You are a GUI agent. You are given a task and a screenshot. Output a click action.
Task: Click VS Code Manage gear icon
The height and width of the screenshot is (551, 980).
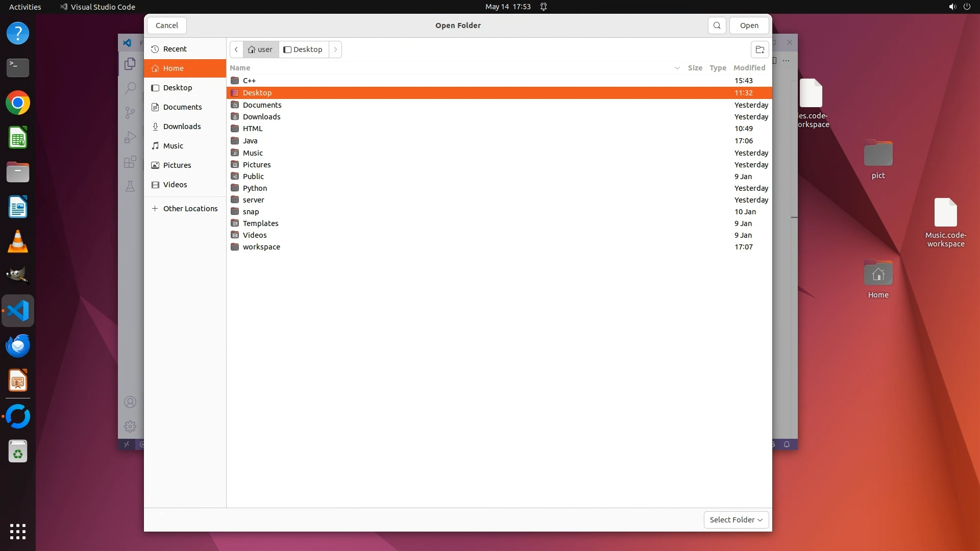(x=130, y=426)
